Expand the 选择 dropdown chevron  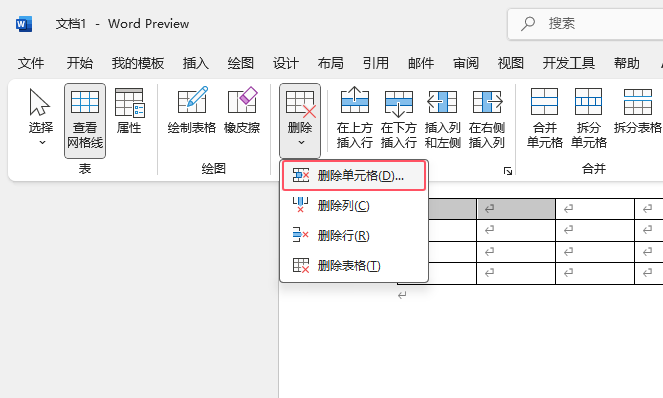[x=42, y=143]
